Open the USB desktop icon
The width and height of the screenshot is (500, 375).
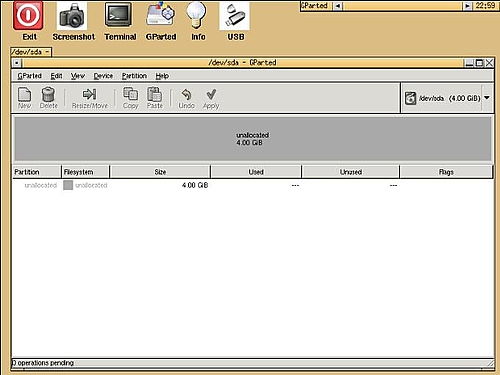click(234, 16)
